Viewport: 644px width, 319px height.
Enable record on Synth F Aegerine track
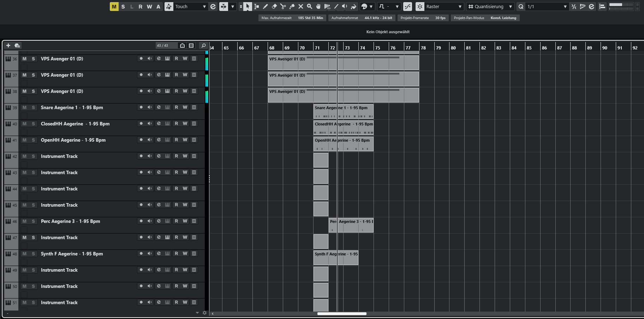tap(141, 254)
